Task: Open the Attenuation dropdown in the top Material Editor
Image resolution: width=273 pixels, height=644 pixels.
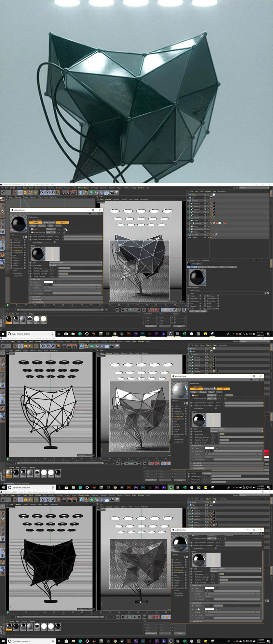Action: coord(76,265)
